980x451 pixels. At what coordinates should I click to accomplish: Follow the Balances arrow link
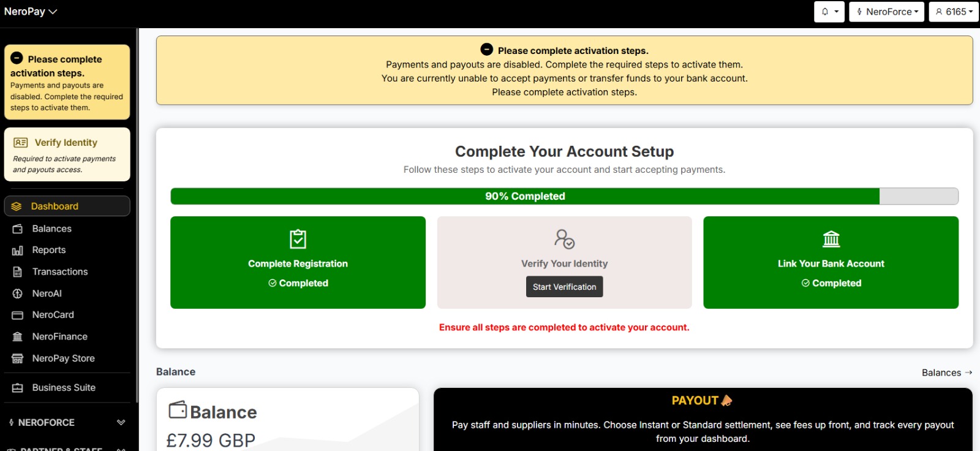coord(946,373)
